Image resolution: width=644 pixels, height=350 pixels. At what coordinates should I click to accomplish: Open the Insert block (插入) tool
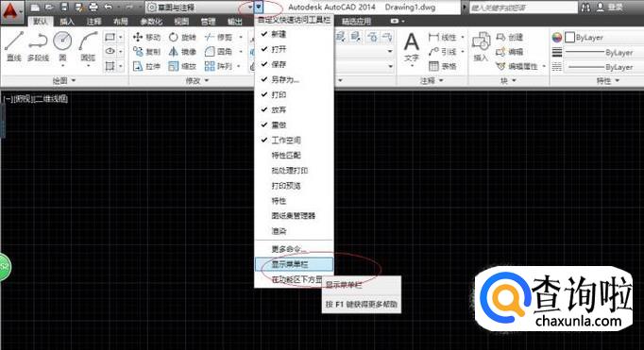(x=481, y=46)
